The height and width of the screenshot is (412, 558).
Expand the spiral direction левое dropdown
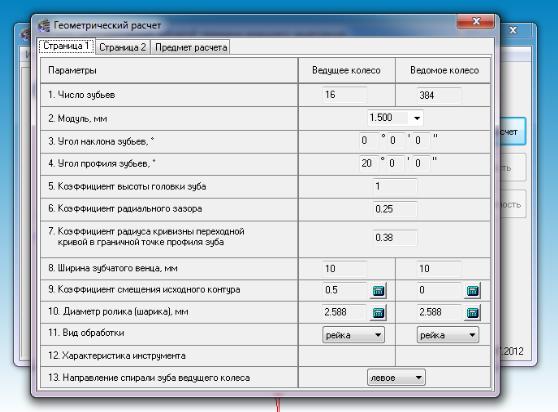coord(396,377)
